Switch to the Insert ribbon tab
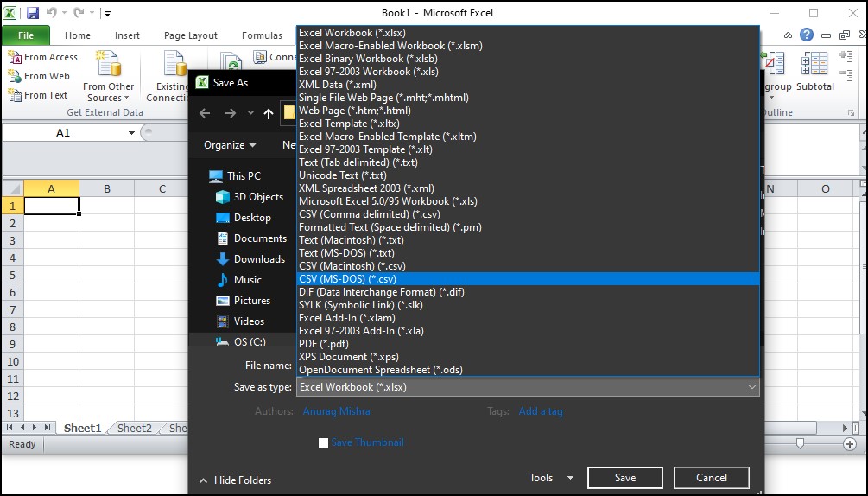 [x=127, y=35]
